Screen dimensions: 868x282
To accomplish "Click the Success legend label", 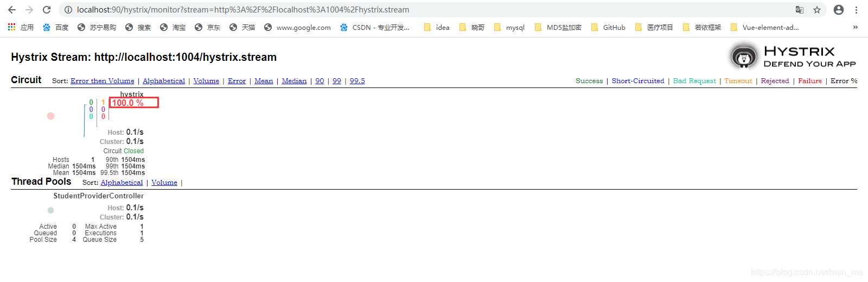I will (589, 81).
